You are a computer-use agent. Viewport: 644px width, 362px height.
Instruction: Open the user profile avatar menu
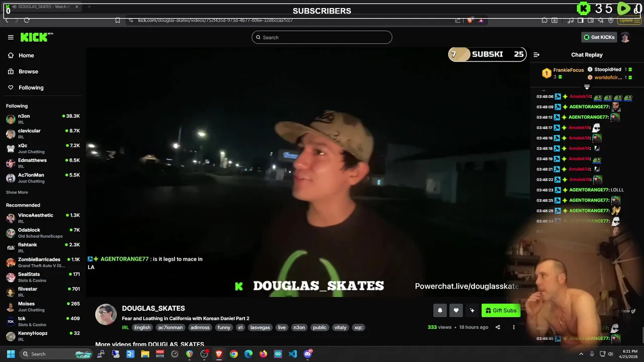point(625,37)
